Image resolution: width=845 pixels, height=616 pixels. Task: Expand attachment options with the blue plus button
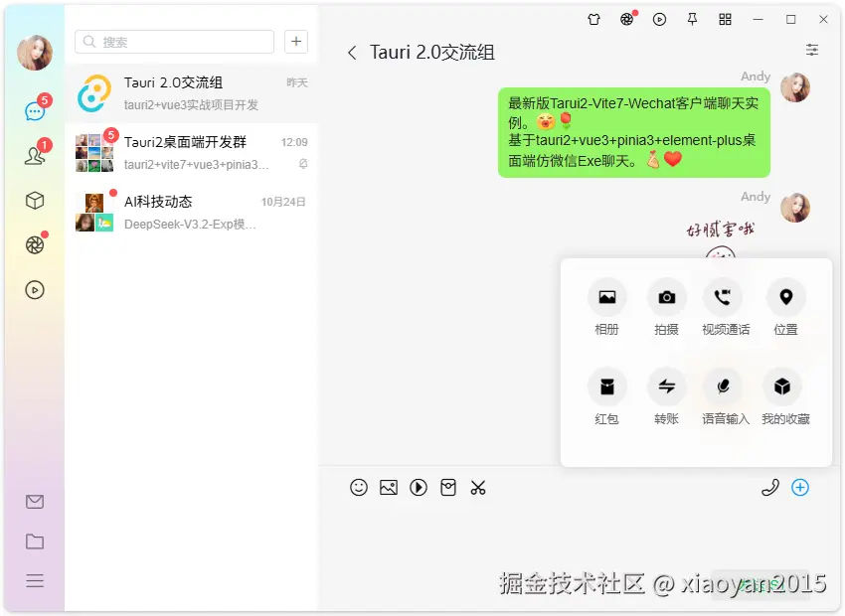[800, 488]
